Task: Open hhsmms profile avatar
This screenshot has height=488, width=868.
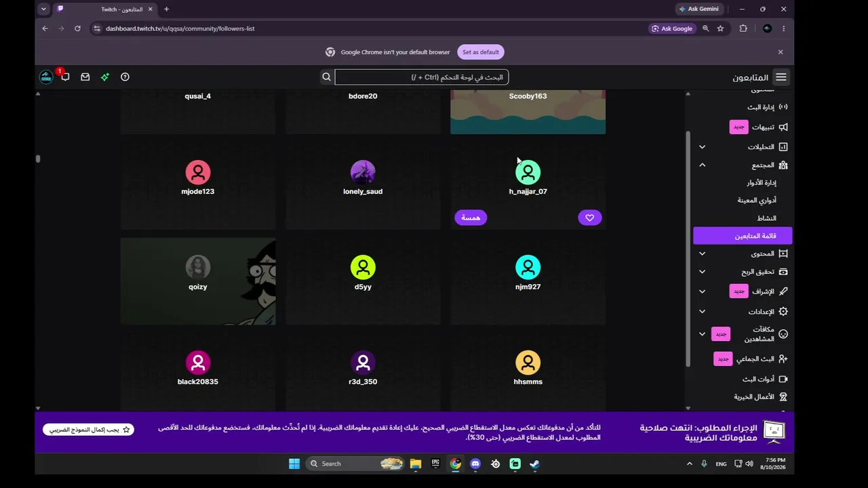Action: coord(528,363)
